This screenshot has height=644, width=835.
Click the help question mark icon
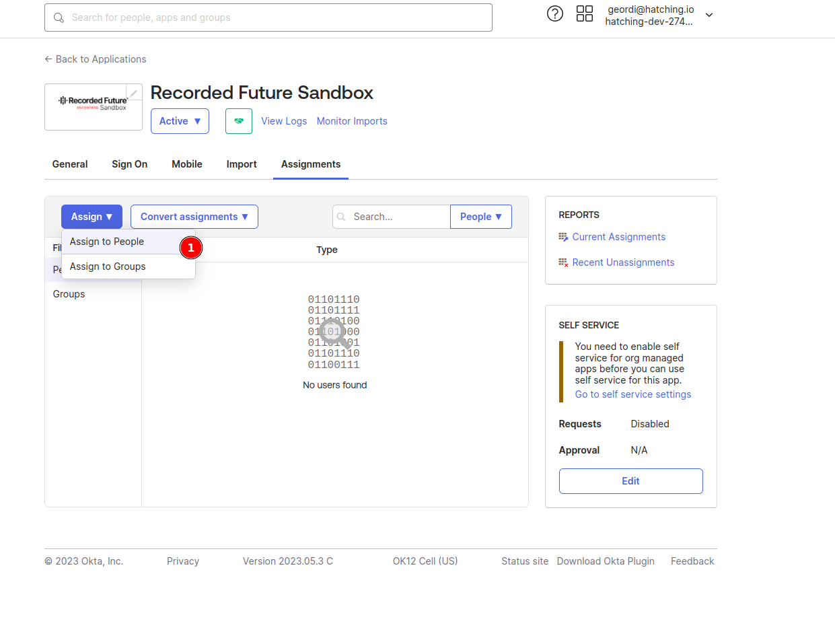click(554, 14)
